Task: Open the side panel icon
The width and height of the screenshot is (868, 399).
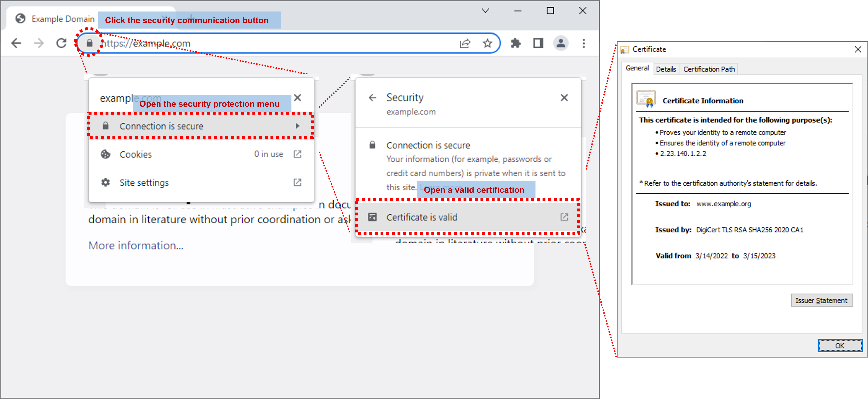Action: (x=538, y=43)
